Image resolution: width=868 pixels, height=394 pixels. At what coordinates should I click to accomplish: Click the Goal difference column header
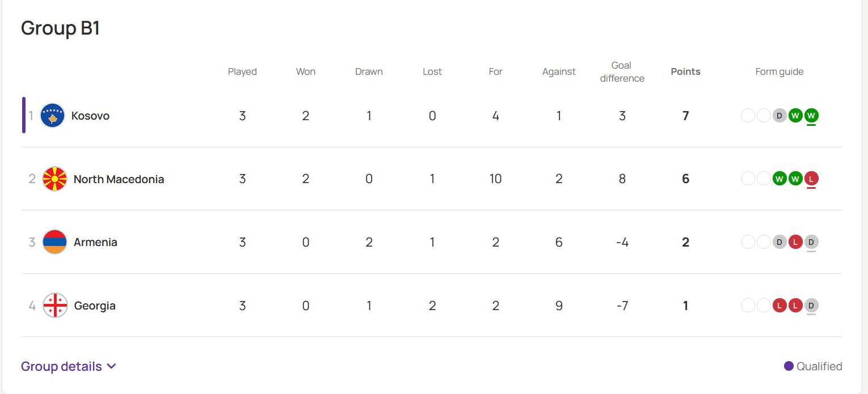click(x=622, y=72)
